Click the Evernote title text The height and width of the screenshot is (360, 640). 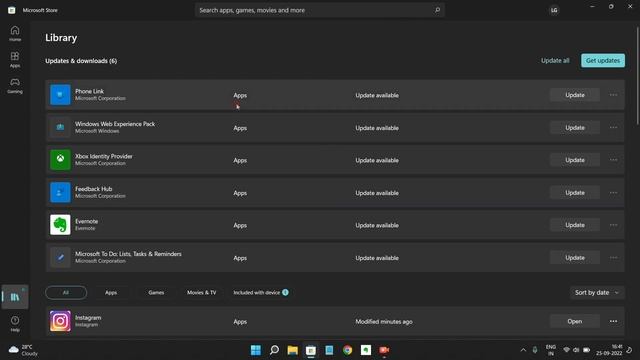pos(87,221)
